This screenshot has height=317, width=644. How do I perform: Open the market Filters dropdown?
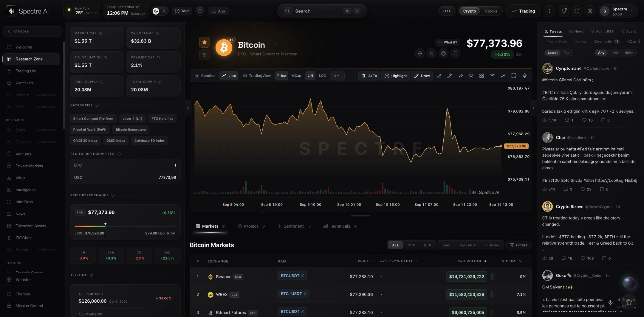(x=519, y=245)
